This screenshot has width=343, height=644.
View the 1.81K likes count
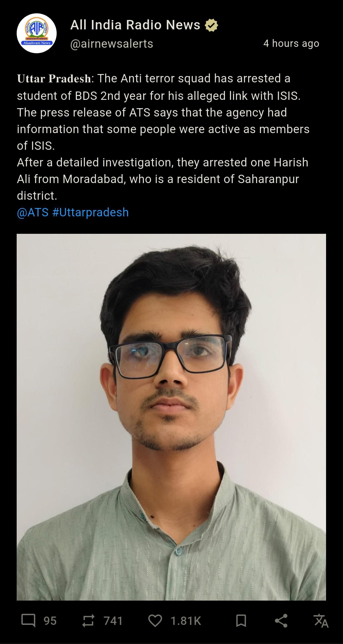(186, 621)
